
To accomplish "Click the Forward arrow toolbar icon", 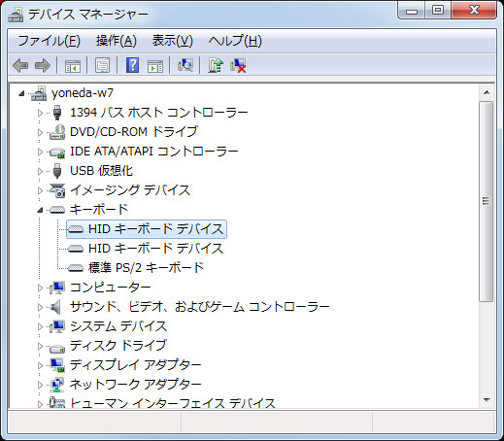I will tap(43, 65).
